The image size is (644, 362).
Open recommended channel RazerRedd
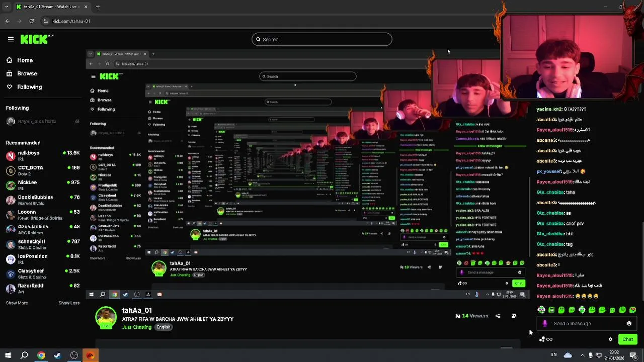pyautogui.click(x=42, y=288)
